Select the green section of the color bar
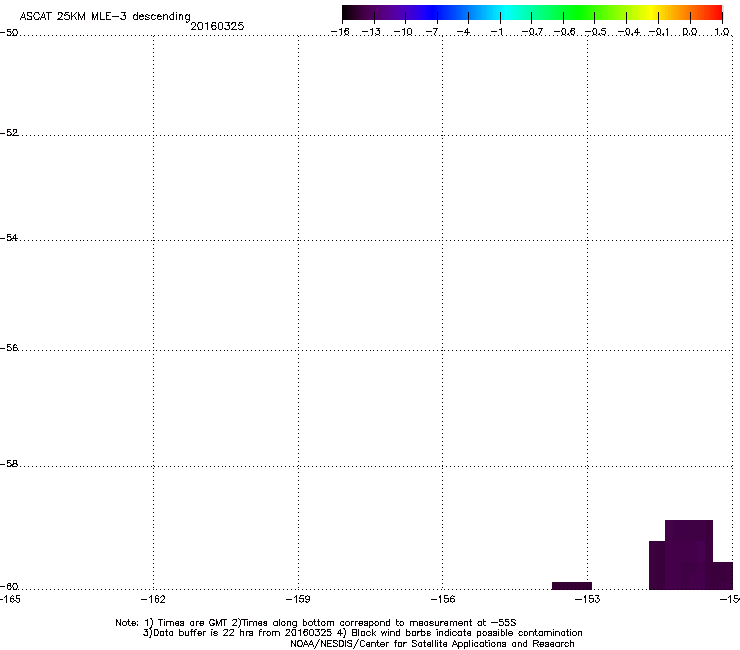 (x=580, y=13)
